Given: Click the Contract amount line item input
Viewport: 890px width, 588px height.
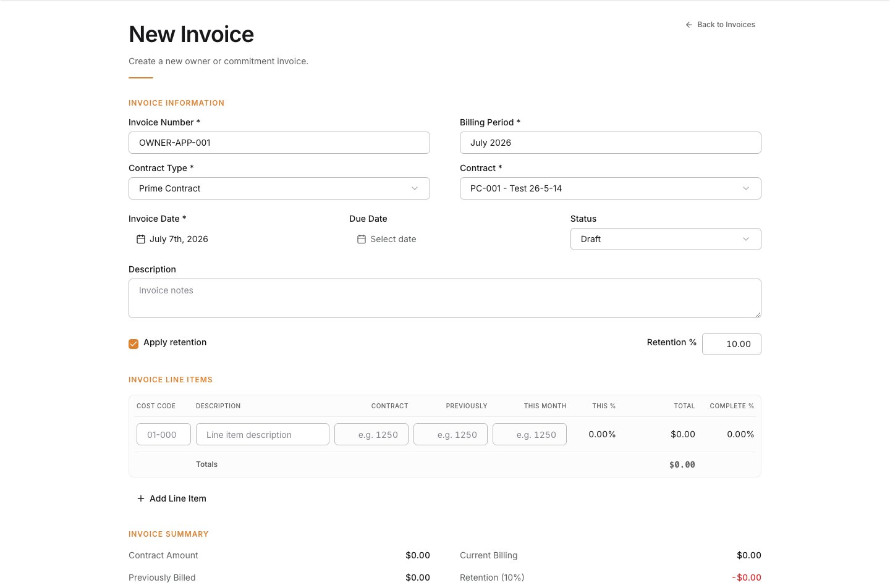Looking at the screenshot, I should tap(371, 434).
